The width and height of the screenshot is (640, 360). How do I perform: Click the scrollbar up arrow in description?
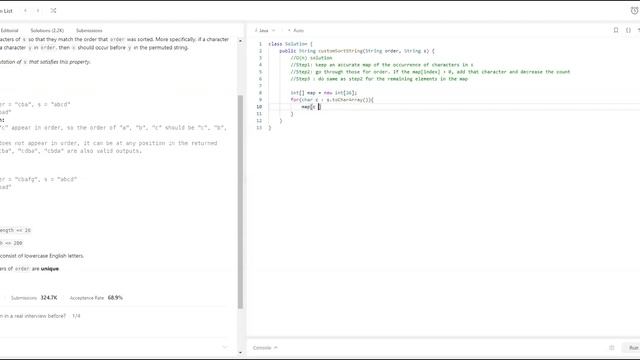(x=240, y=41)
